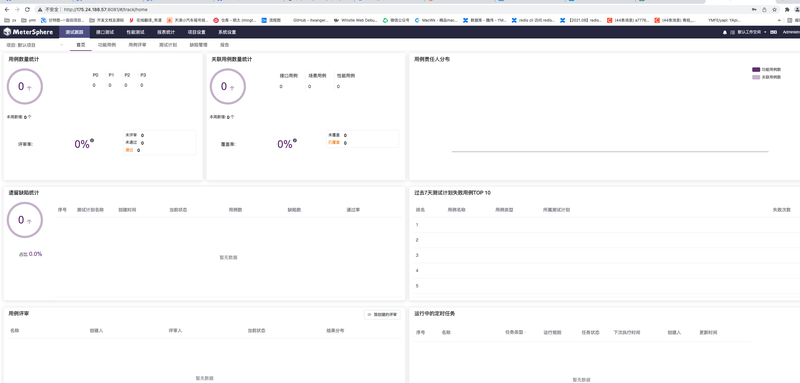The width and height of the screenshot is (800, 383).
Task: Switch to the 缺陷管理 tab
Action: [198, 45]
